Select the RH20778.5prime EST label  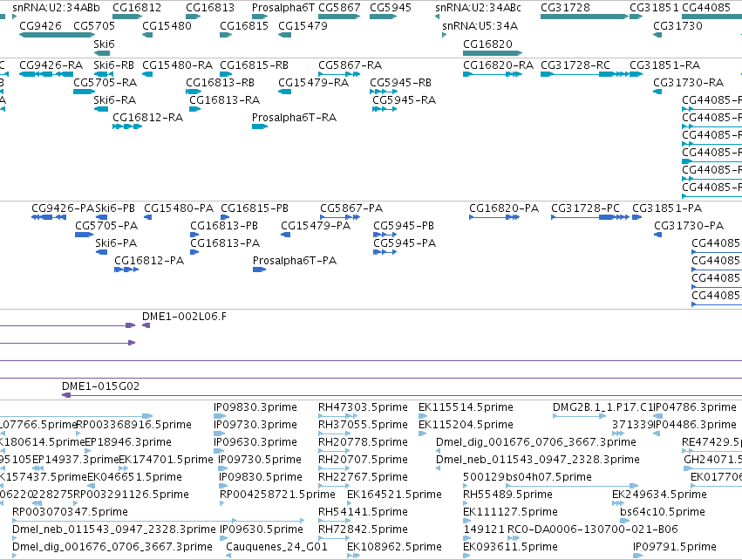coord(363,442)
